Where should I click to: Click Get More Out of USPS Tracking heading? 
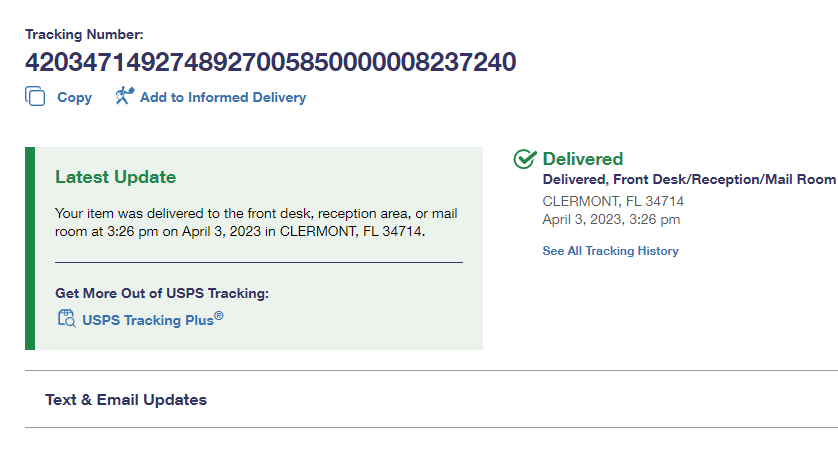(162, 293)
